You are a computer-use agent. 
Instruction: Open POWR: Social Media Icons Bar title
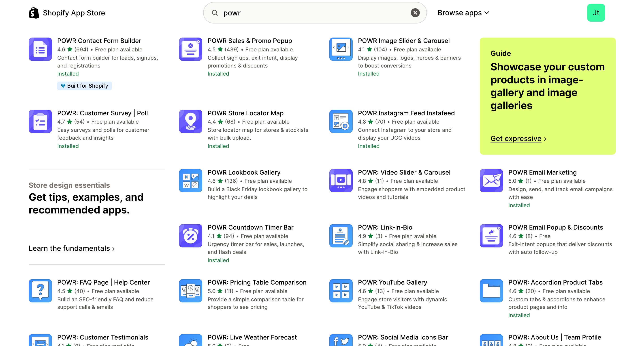pos(403,337)
